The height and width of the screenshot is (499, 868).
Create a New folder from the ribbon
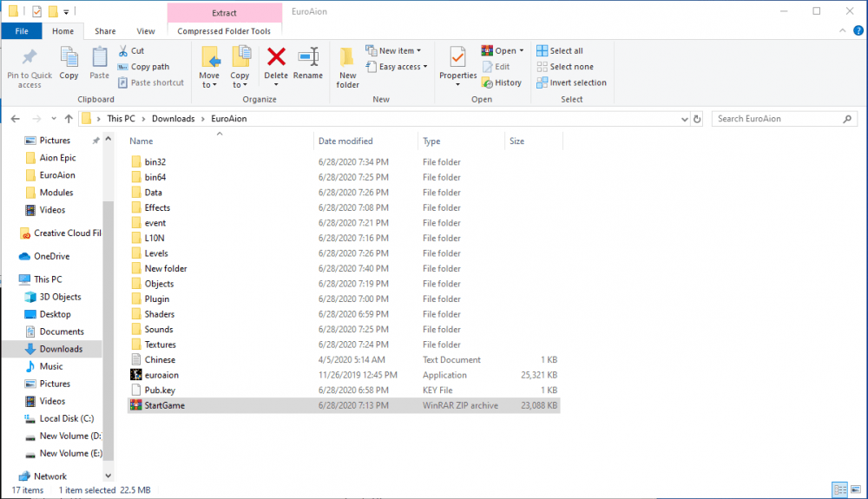pyautogui.click(x=347, y=68)
